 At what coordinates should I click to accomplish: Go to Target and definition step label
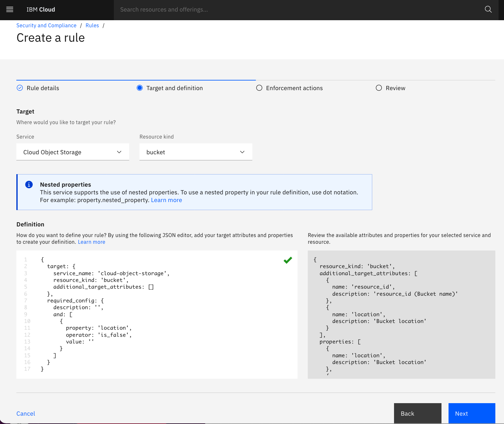[175, 88]
